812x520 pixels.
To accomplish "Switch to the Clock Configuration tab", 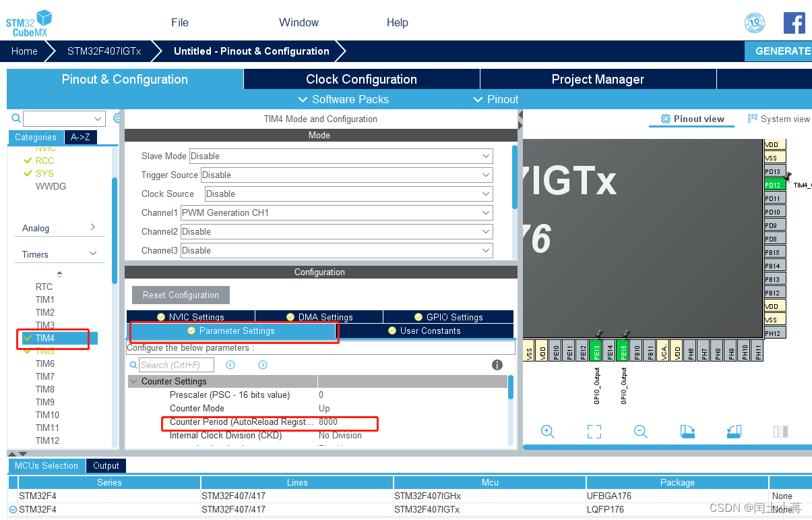I will (362, 79).
